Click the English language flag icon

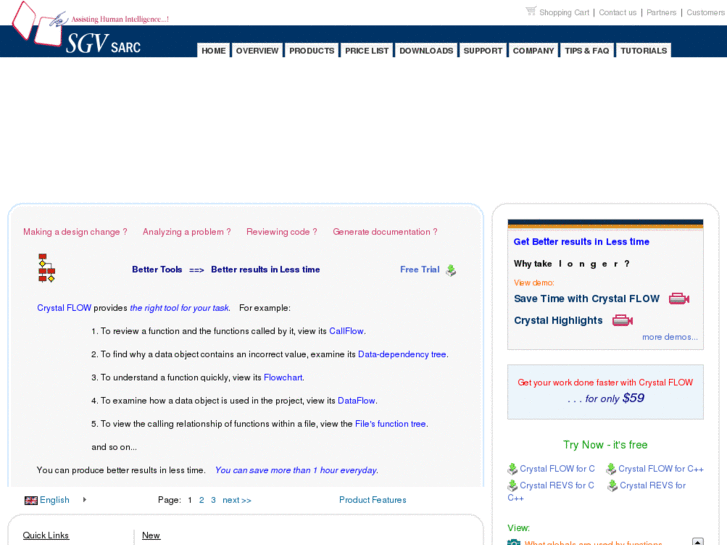point(31,500)
